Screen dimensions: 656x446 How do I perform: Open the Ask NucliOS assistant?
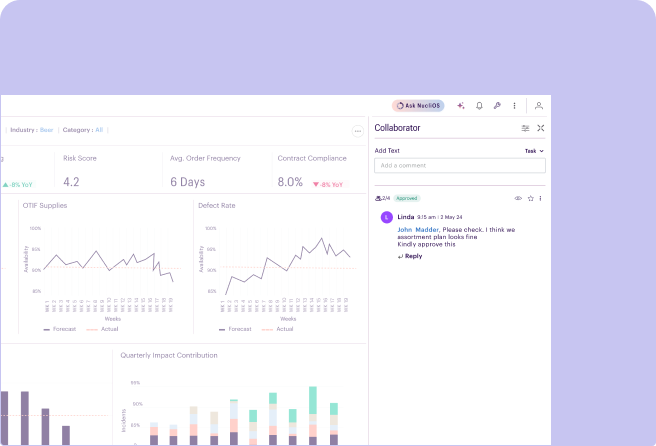click(418, 106)
